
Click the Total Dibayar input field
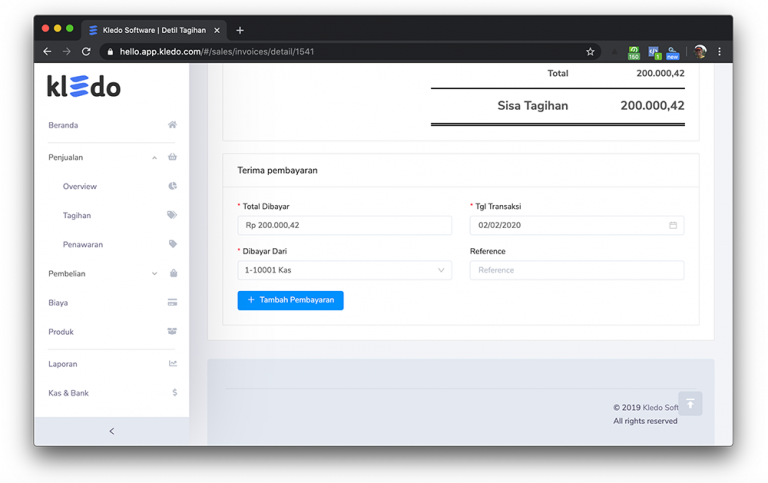(x=344, y=225)
